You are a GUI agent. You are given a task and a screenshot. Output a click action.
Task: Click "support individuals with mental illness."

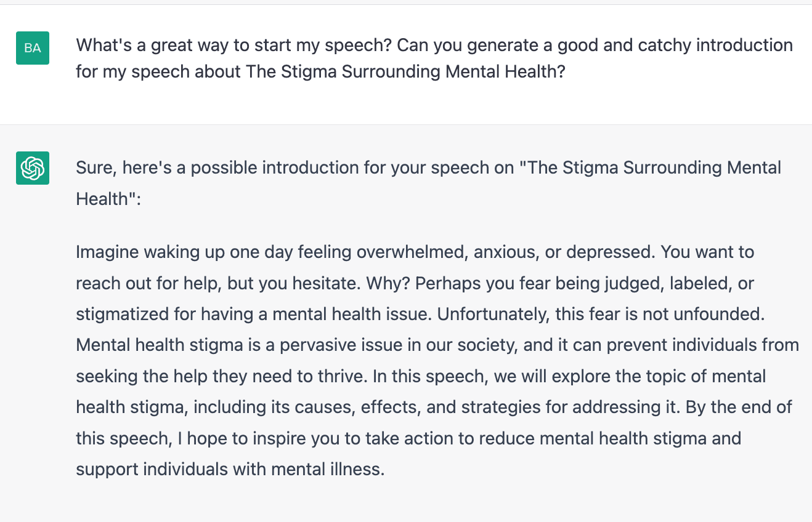pos(230,469)
